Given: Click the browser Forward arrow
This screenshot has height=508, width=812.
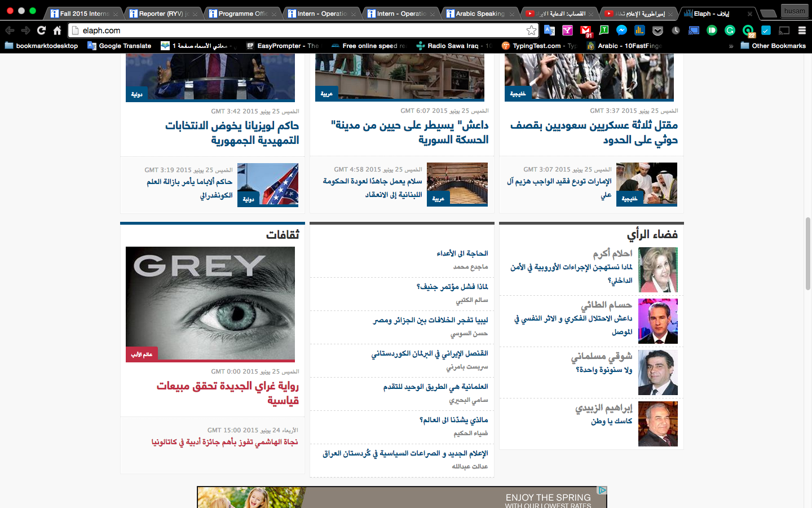Looking at the screenshot, I should tap(25, 30).
